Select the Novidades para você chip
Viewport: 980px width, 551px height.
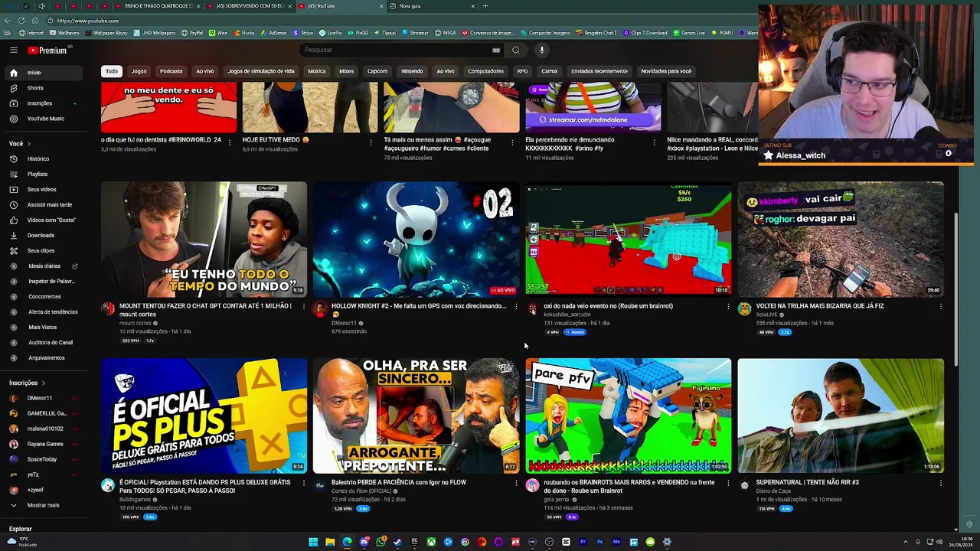(666, 71)
